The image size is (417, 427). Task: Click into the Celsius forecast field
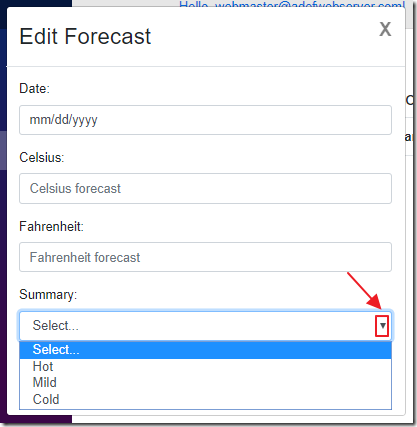pyautogui.click(x=205, y=188)
